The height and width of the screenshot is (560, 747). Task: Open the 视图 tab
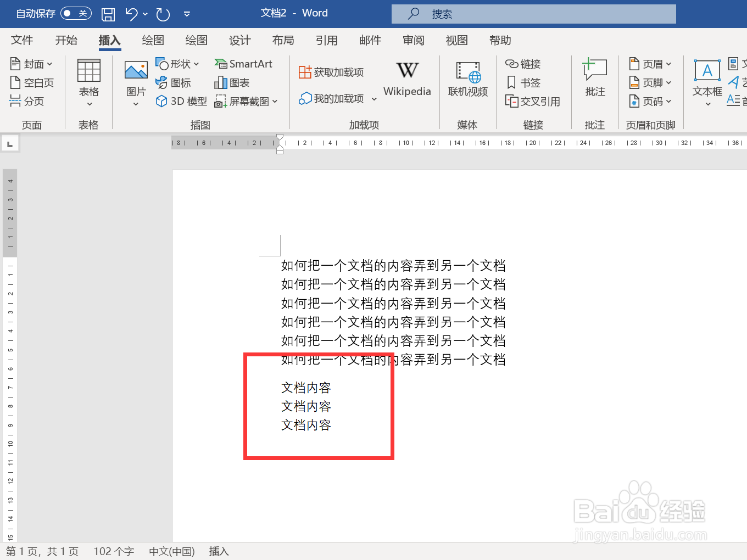pos(456,40)
